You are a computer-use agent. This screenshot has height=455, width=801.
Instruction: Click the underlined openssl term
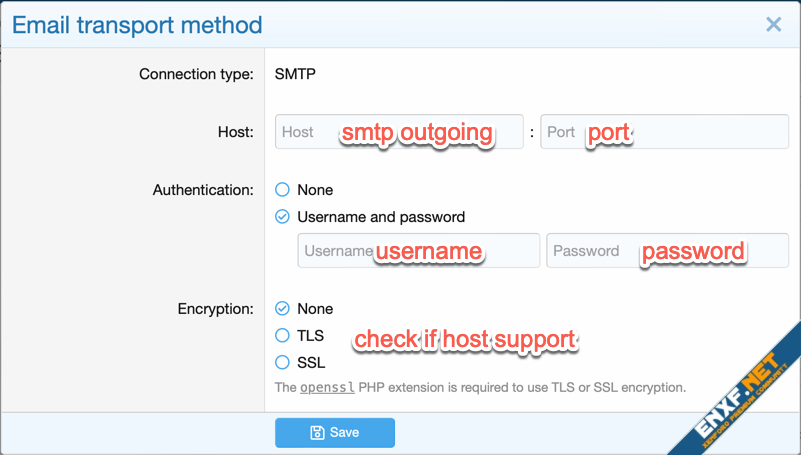(x=327, y=388)
